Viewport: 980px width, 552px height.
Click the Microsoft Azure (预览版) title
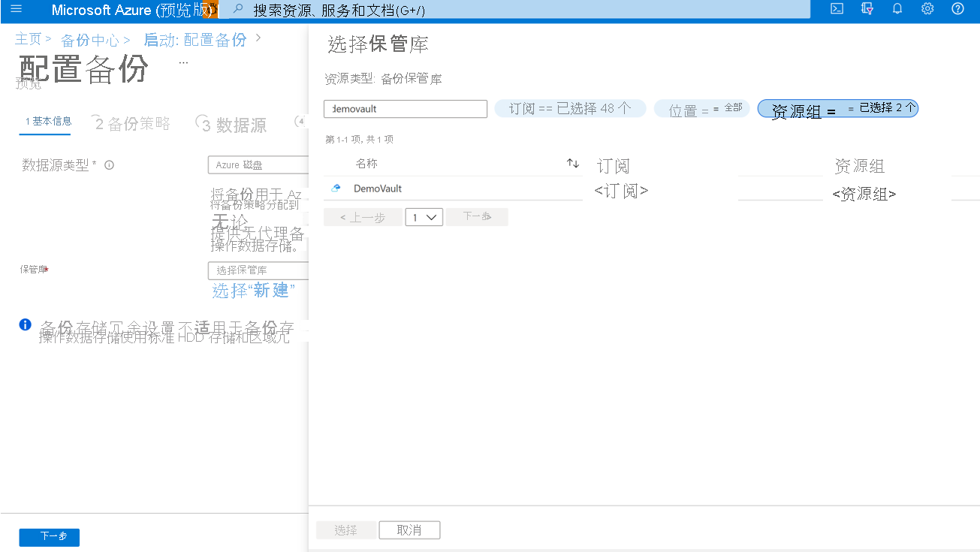coord(132,10)
